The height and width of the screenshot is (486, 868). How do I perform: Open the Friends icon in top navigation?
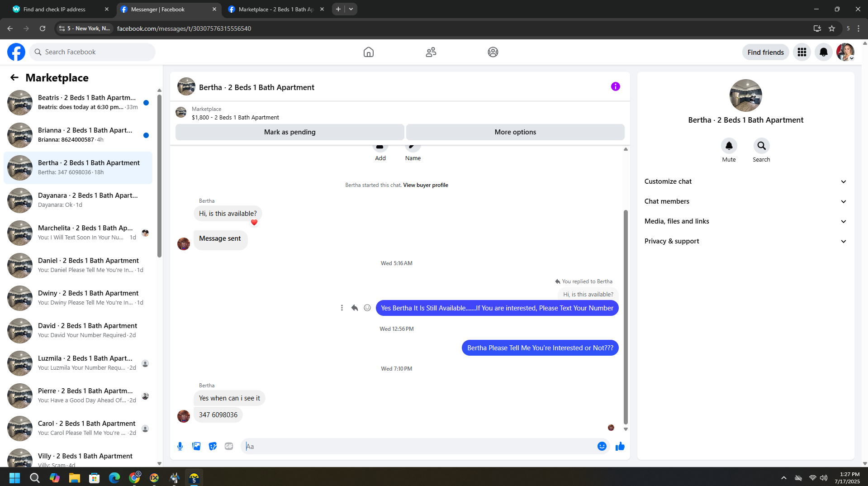click(431, 52)
